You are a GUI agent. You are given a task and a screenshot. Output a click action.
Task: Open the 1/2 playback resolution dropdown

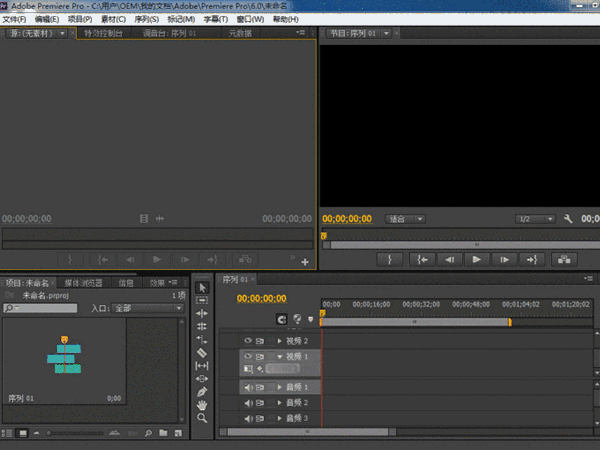[535, 219]
